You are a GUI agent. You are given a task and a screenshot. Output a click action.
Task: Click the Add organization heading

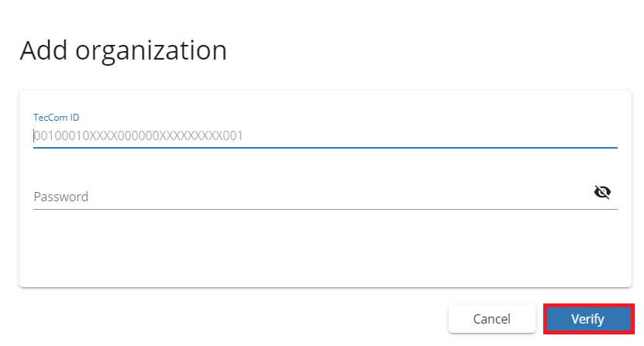pyautogui.click(x=123, y=50)
